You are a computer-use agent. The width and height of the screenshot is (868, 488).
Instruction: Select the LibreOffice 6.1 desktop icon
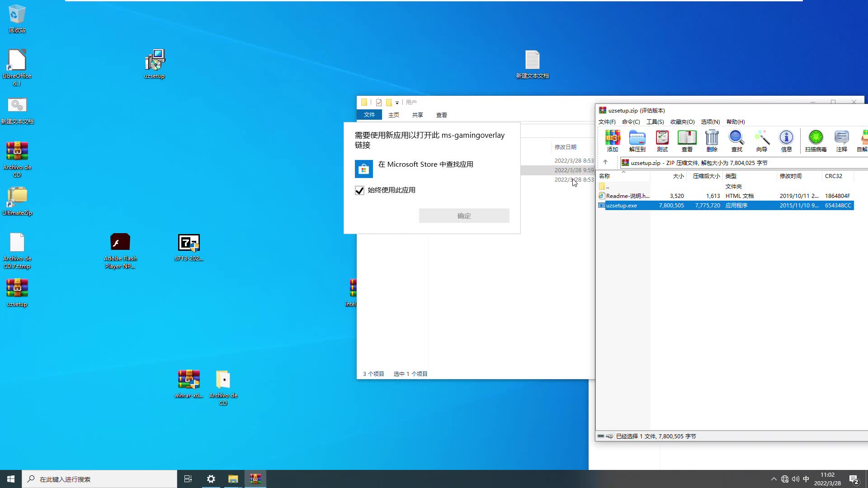[x=17, y=68]
